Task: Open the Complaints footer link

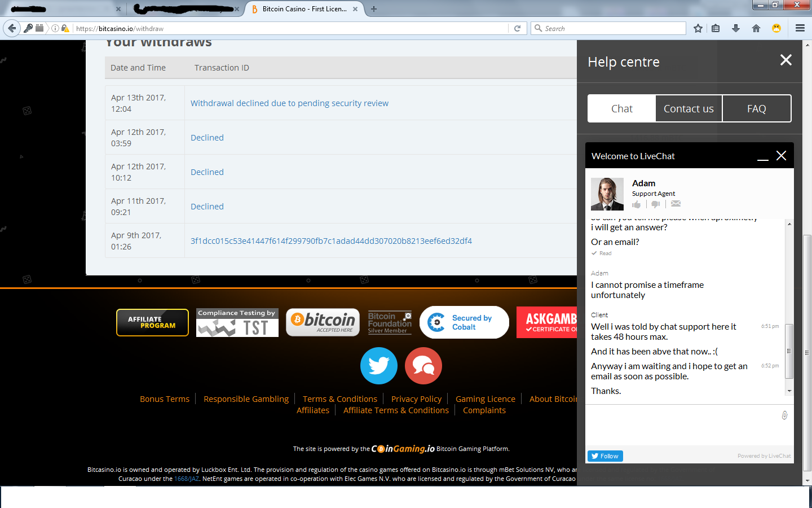Action: tap(484, 410)
